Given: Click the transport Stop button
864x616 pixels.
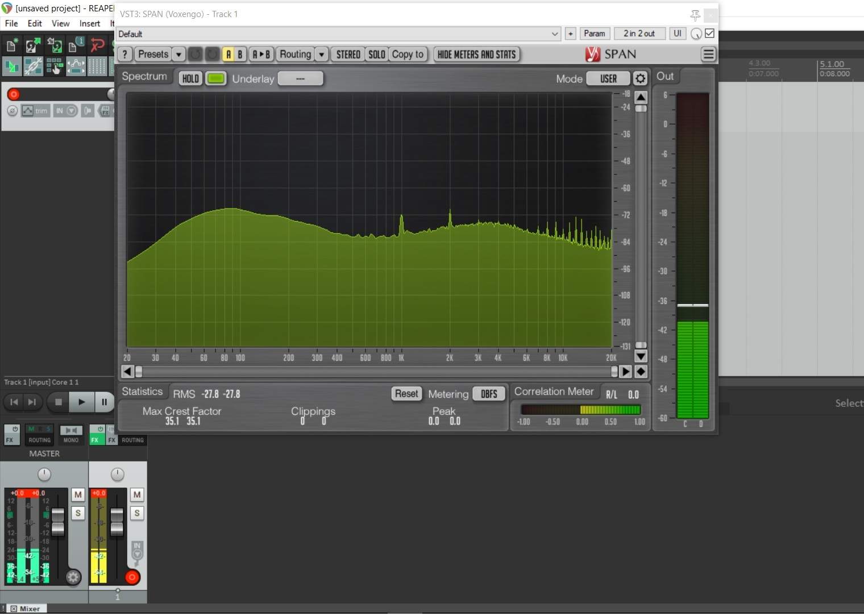Looking at the screenshot, I should [58, 402].
